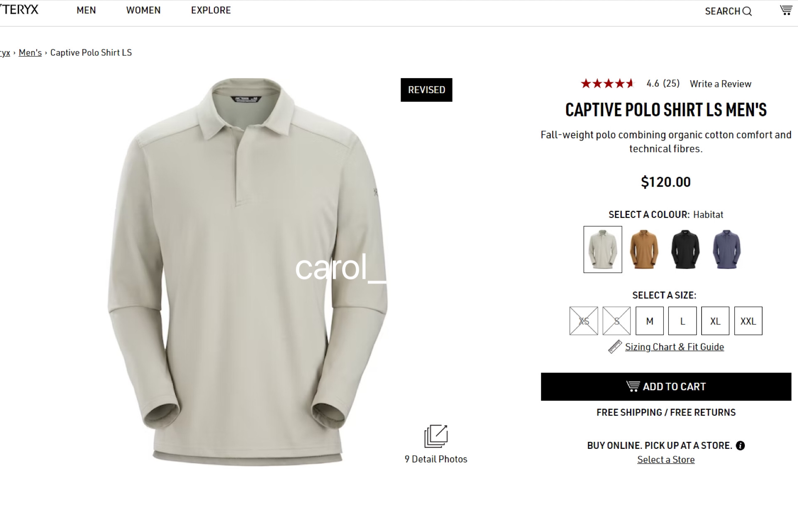Click the store pickup info icon
This screenshot has width=798, height=532.
pyautogui.click(x=740, y=446)
